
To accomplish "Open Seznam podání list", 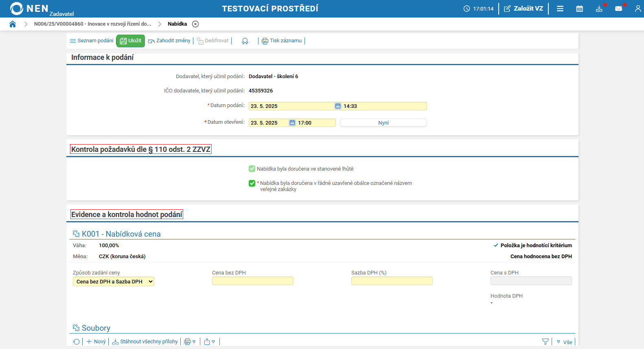I will (92, 41).
